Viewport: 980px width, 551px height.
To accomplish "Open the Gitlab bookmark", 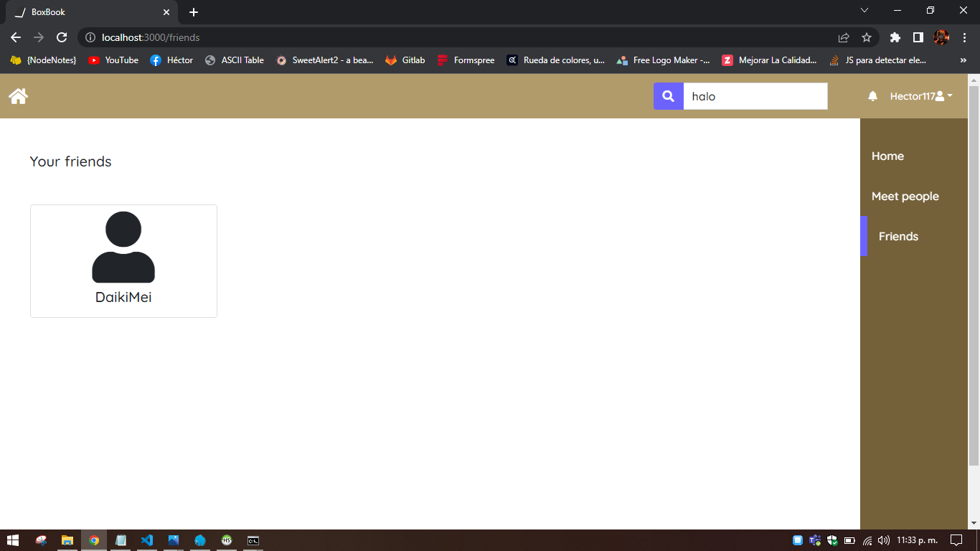I will tap(405, 60).
